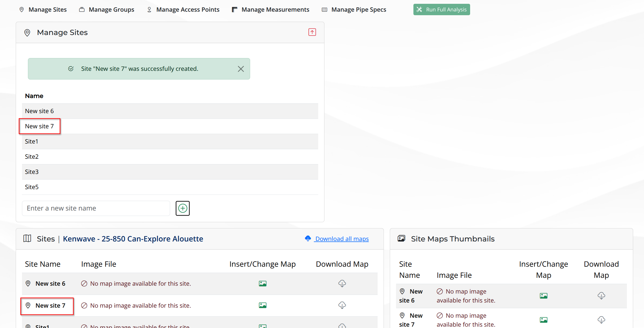The width and height of the screenshot is (644, 328).
Task: Open Manage Measurements section
Action: 270,9
